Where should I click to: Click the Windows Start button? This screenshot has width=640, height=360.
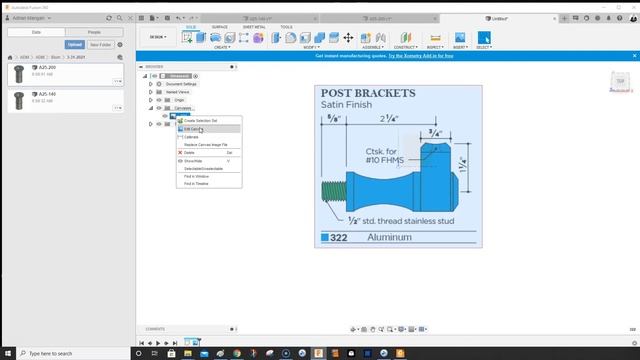click(8, 353)
